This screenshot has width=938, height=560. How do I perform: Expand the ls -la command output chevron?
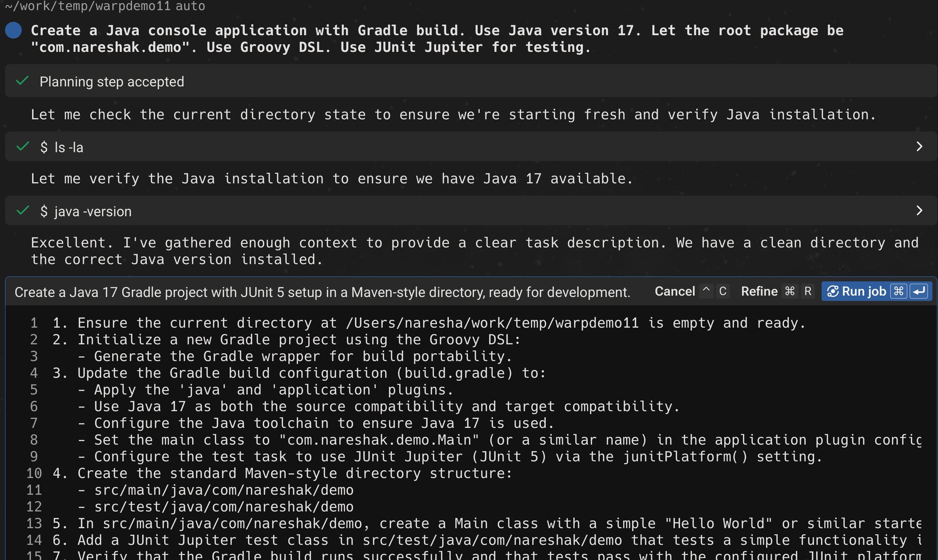click(919, 147)
